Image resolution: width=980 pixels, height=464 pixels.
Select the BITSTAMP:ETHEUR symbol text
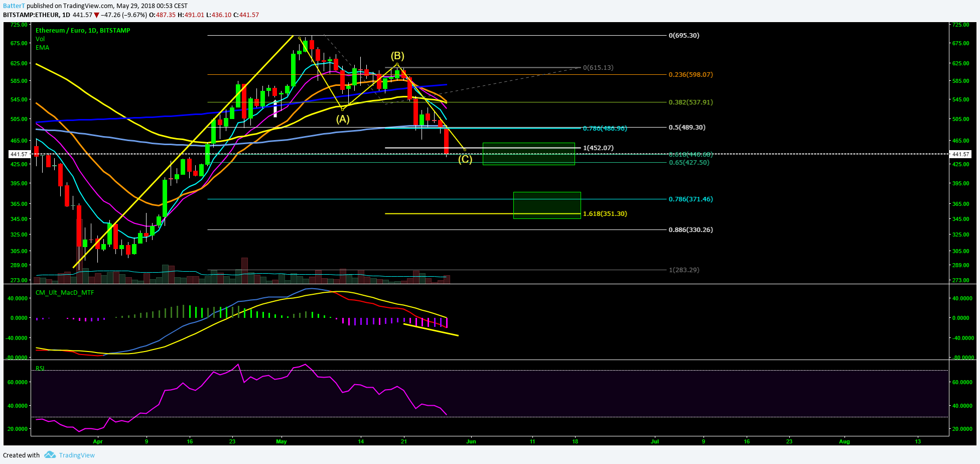point(30,15)
